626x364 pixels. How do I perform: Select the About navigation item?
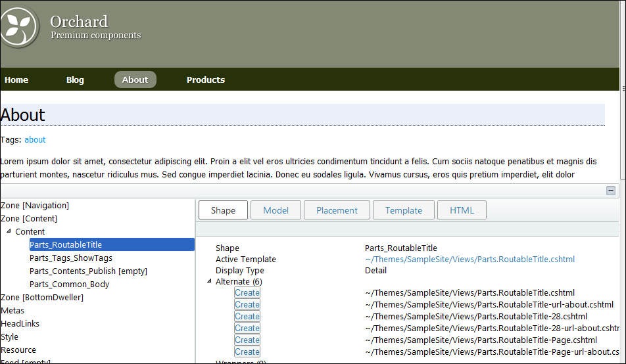pyautogui.click(x=135, y=80)
